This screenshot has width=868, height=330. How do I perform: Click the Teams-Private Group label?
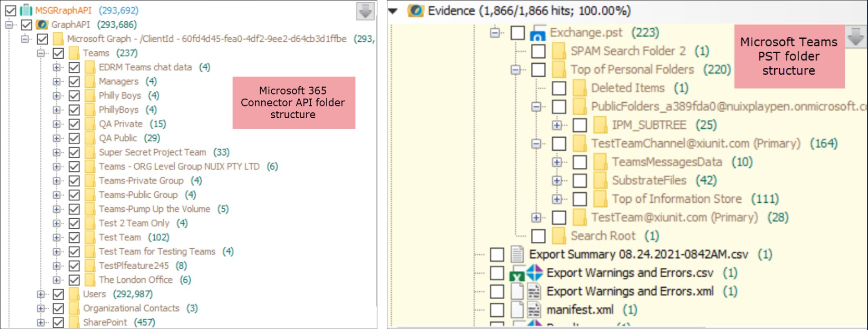(141, 181)
